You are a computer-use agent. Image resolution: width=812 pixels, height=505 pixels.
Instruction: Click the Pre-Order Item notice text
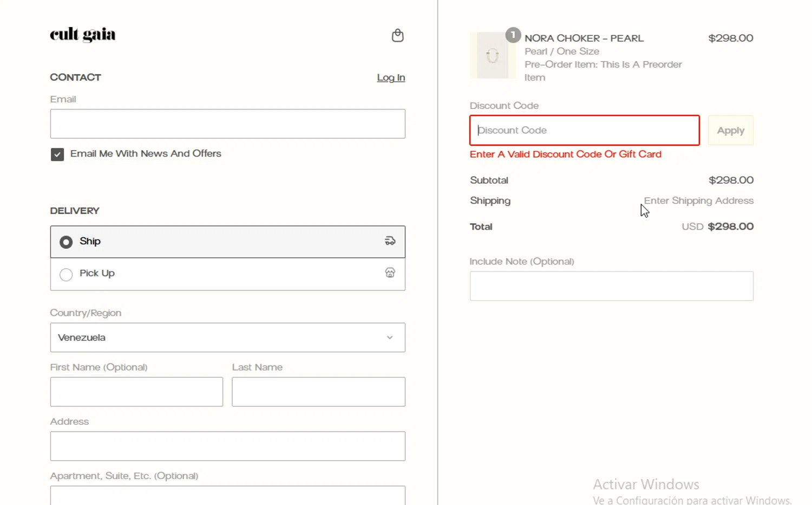(603, 71)
